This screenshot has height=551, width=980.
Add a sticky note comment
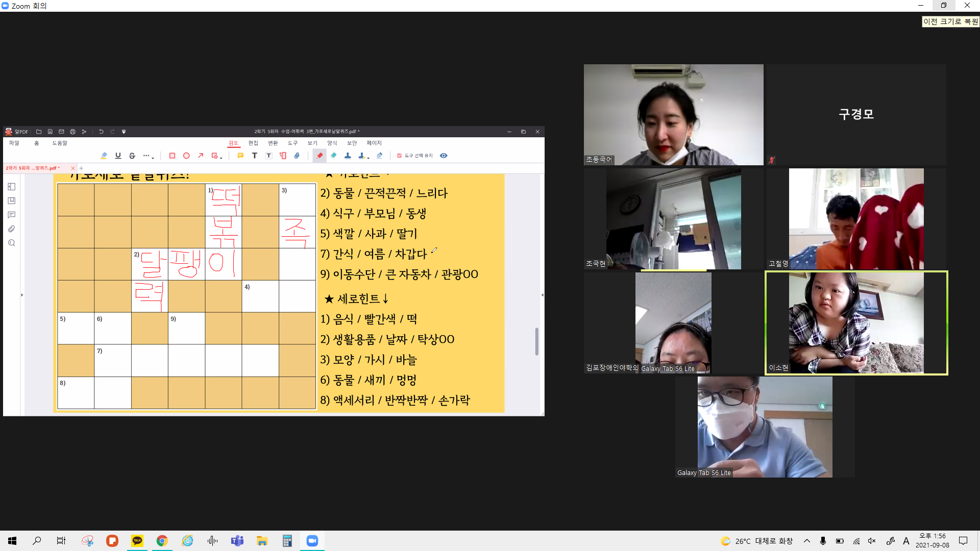click(240, 156)
